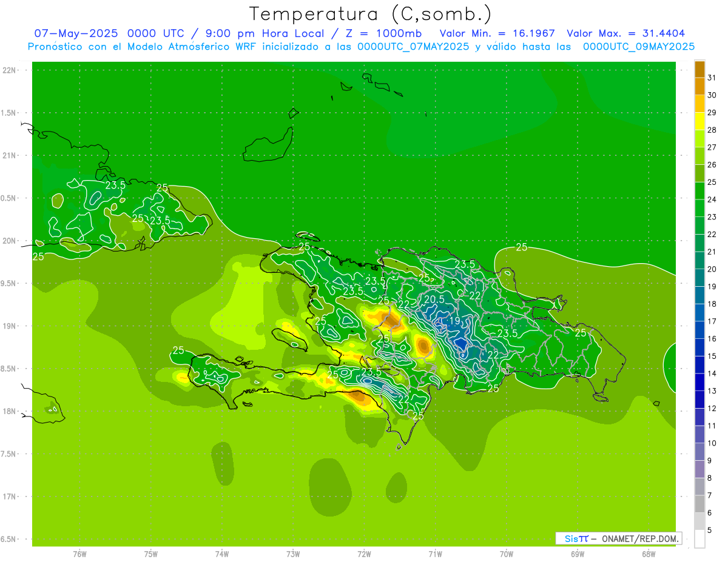
Task: Click the title "Temperatura (C,somb.)"
Action: click(x=370, y=14)
